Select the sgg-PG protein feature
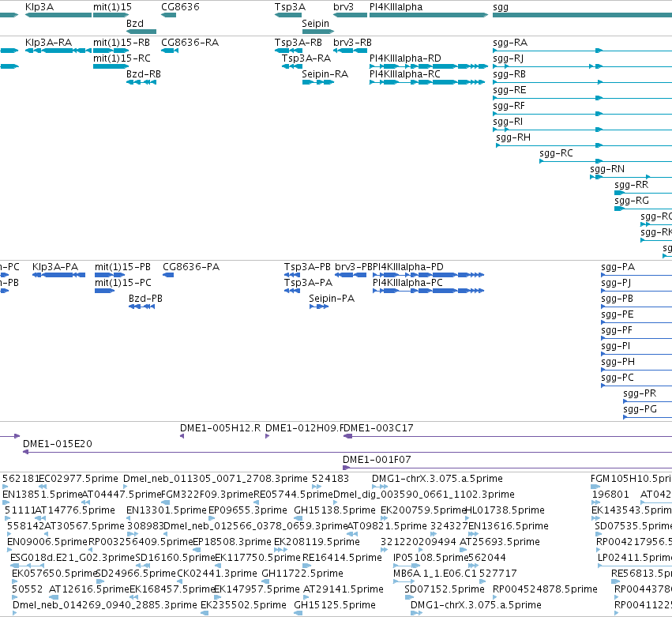Screen dimensions: 672x617 pyautogui.click(x=648, y=417)
